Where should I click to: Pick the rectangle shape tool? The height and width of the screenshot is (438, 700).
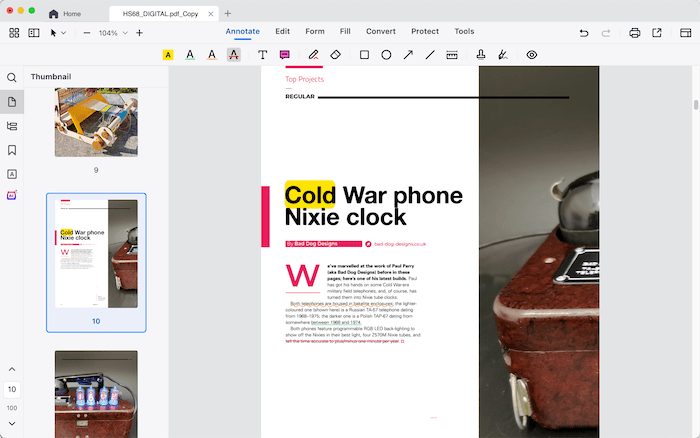click(364, 55)
